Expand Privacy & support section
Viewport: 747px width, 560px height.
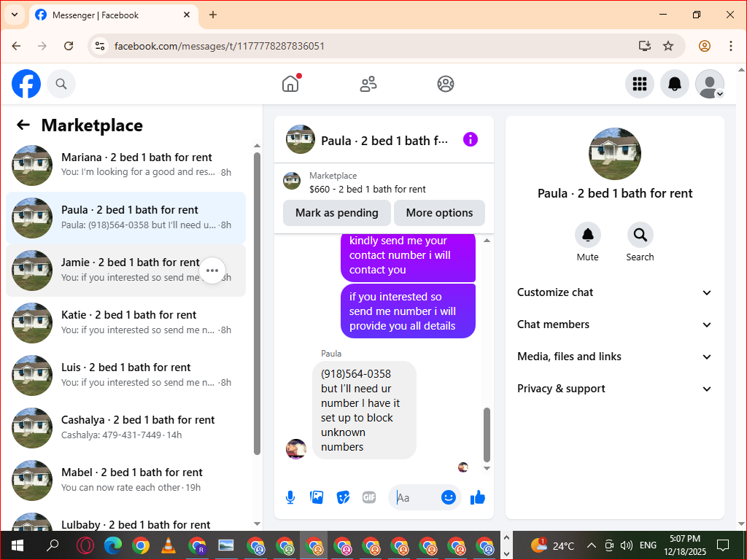pos(614,389)
